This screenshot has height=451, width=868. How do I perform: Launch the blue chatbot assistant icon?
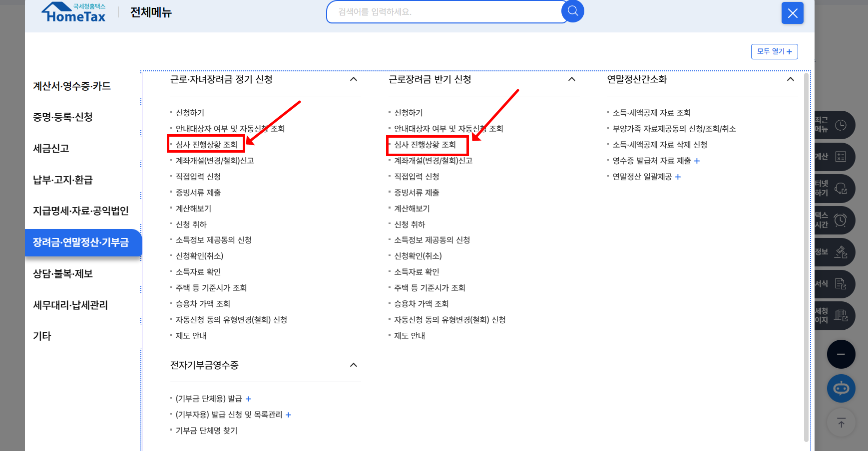coord(841,388)
